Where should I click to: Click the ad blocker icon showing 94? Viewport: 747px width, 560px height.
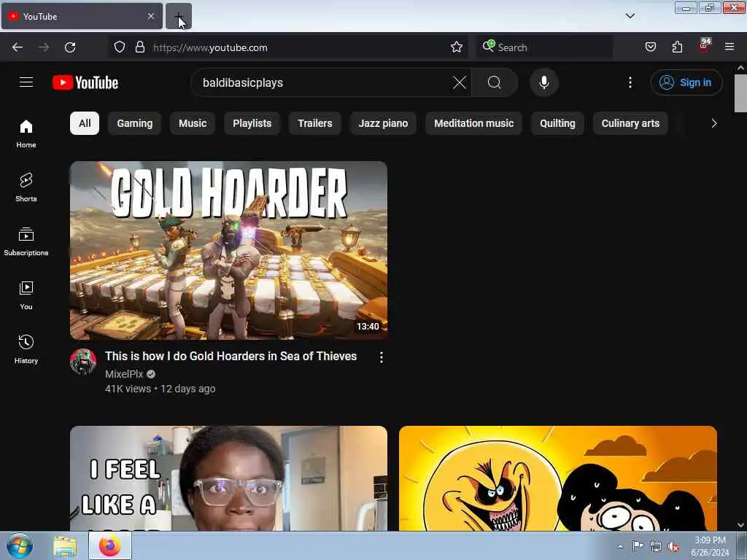(x=704, y=46)
